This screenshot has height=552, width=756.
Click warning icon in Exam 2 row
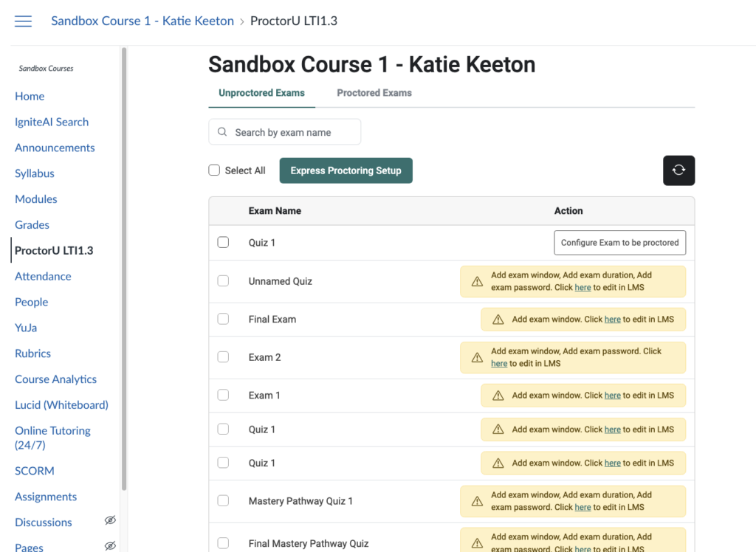[x=477, y=357]
